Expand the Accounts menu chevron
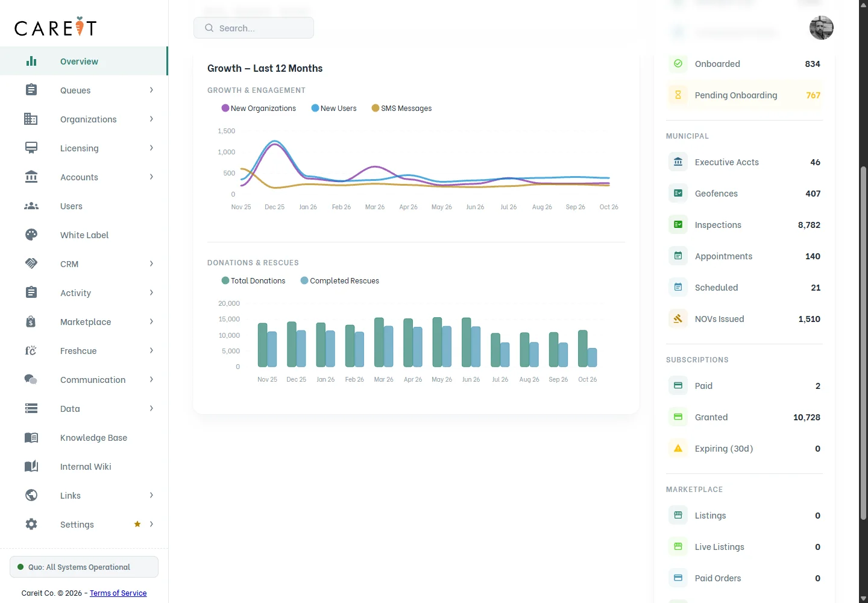 [151, 177]
